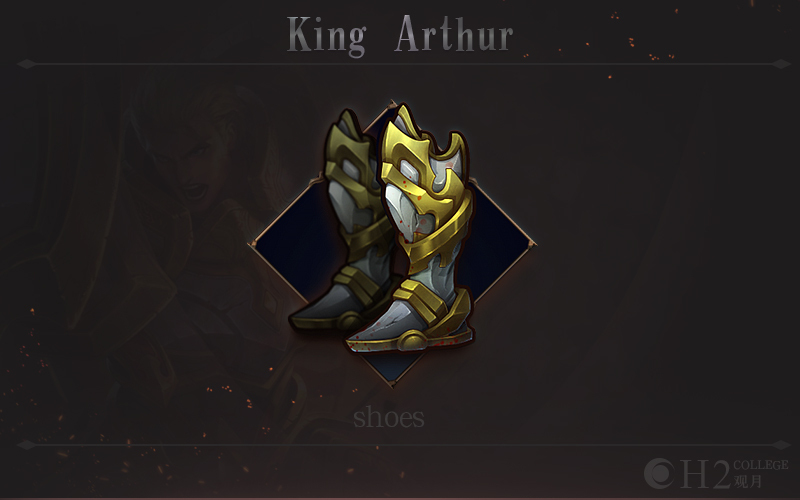
Task: Click right diamond cap of bottom divider
Action: point(781,445)
